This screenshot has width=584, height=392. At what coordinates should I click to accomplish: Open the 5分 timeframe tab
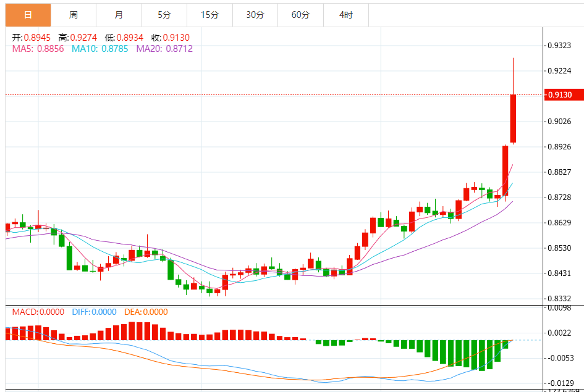point(164,15)
